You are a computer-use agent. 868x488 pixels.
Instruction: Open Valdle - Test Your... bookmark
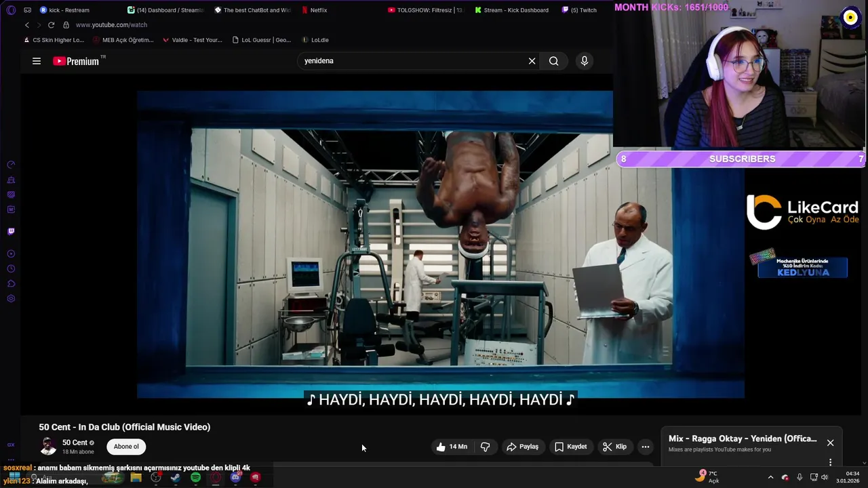point(193,40)
